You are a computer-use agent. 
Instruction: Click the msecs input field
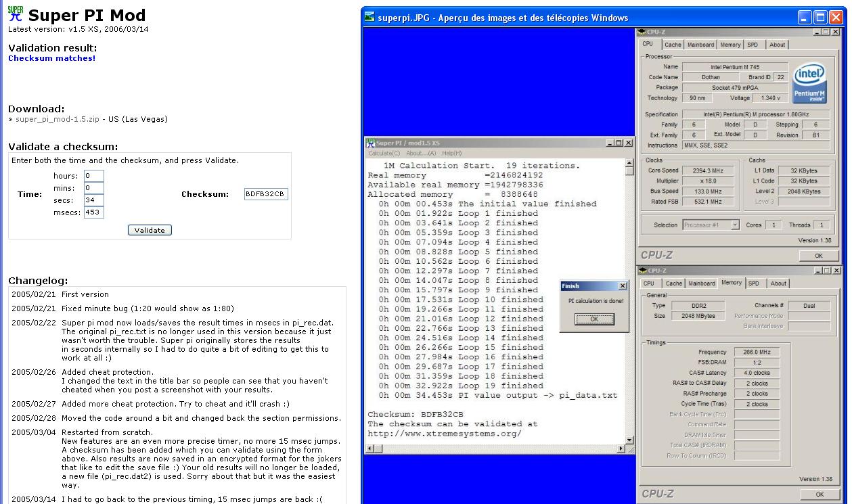tap(94, 212)
